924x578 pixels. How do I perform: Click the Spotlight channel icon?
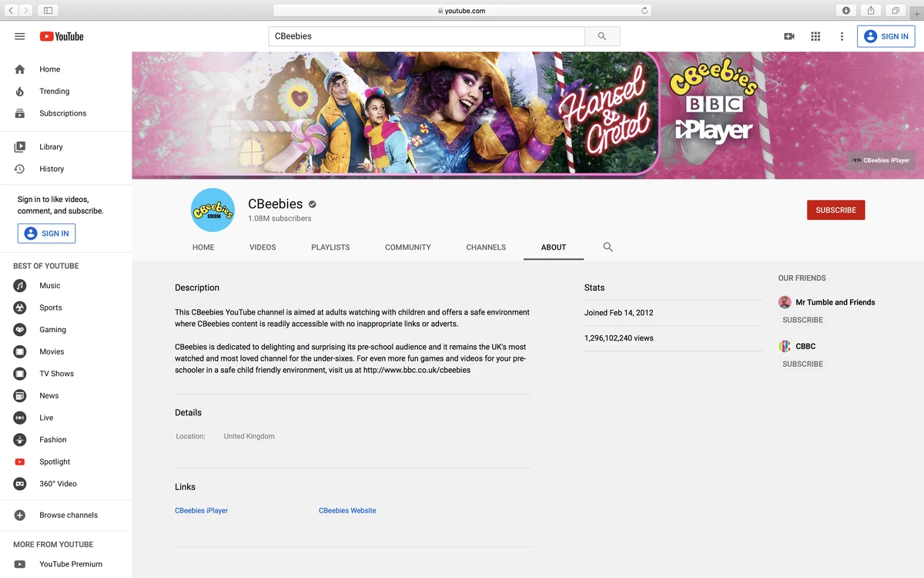click(x=19, y=462)
